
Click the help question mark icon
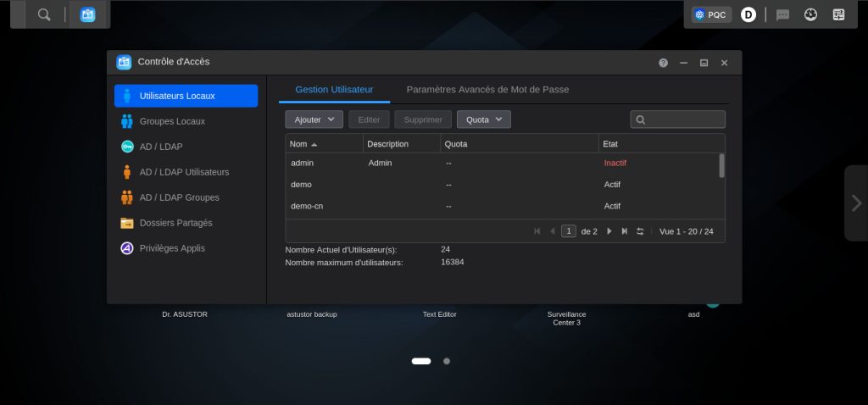tap(663, 63)
